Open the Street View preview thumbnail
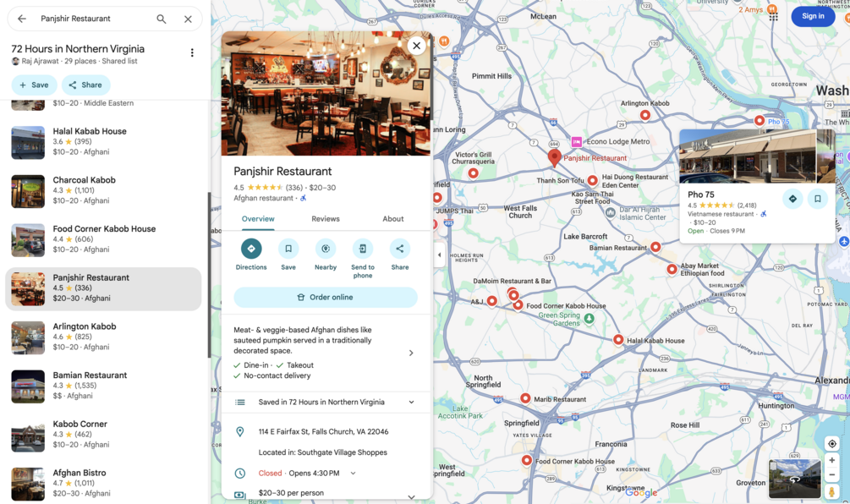This screenshot has width=850, height=504. [794, 479]
